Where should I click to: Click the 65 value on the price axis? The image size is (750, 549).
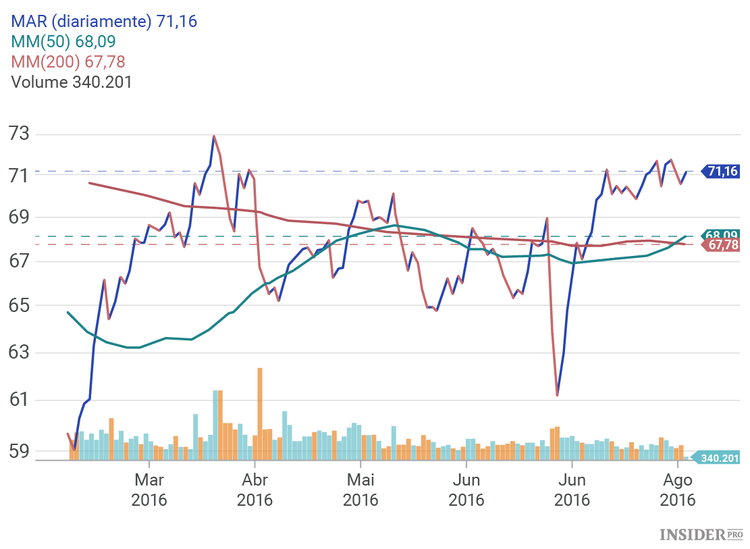[x=19, y=306]
